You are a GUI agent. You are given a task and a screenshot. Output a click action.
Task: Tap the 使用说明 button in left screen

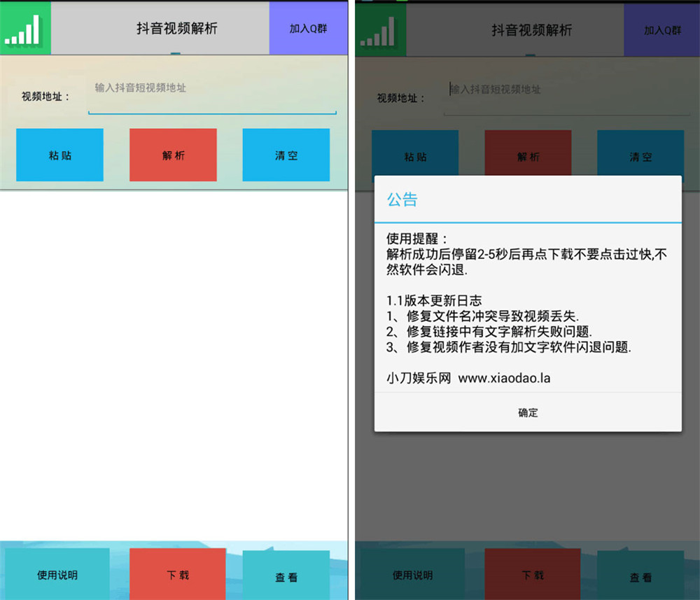[57, 574]
